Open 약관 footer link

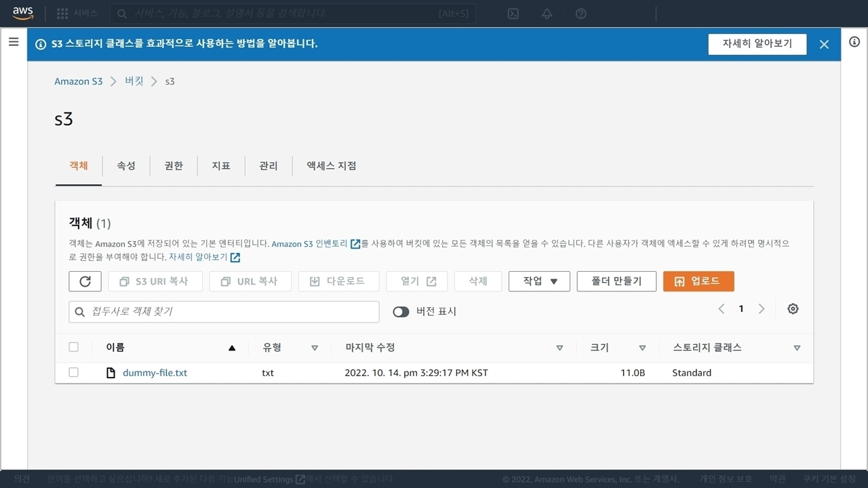(x=777, y=479)
